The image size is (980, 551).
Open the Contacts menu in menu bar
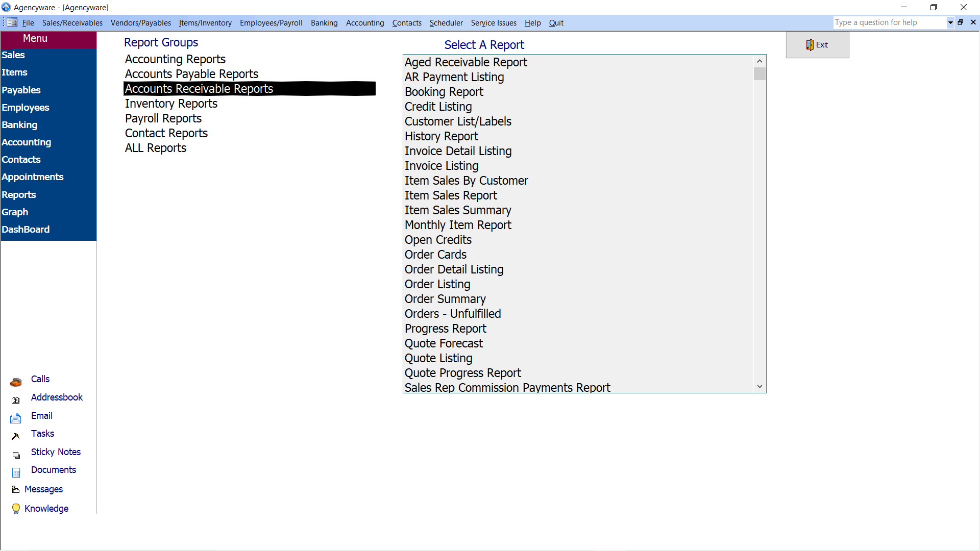pos(407,23)
